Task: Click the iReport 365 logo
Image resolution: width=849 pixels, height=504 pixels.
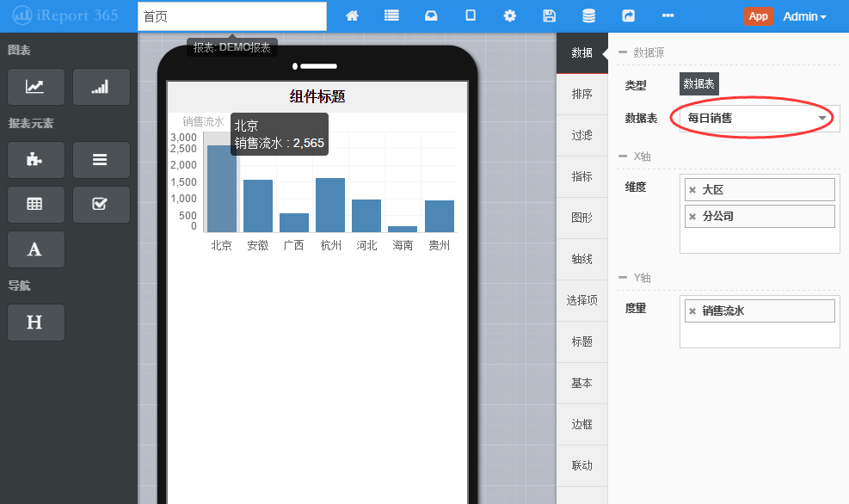Action: [x=65, y=15]
